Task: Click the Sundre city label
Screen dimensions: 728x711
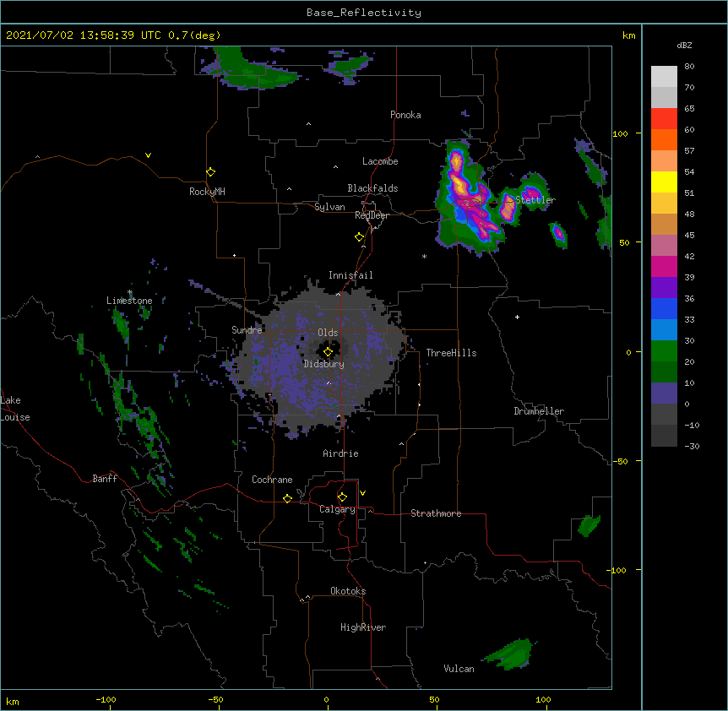Action: [x=247, y=330]
